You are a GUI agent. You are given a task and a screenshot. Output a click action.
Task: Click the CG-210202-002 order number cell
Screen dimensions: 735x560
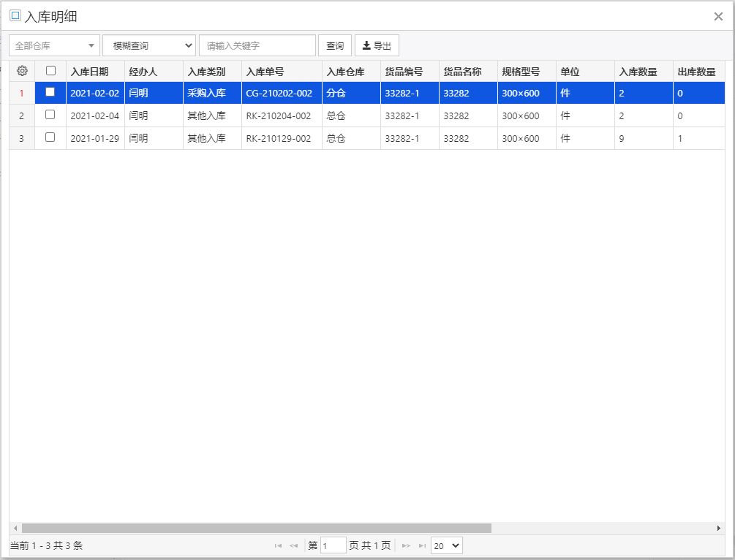pyautogui.click(x=282, y=94)
